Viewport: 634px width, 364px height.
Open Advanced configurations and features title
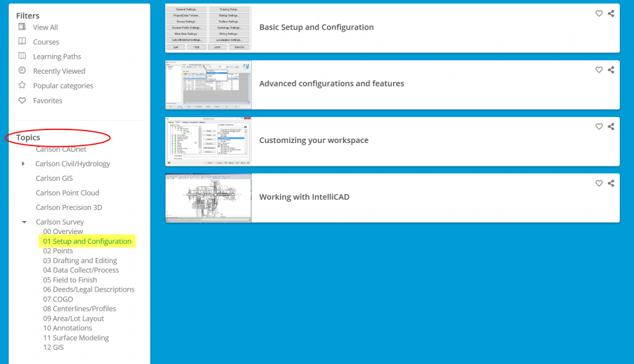point(332,84)
